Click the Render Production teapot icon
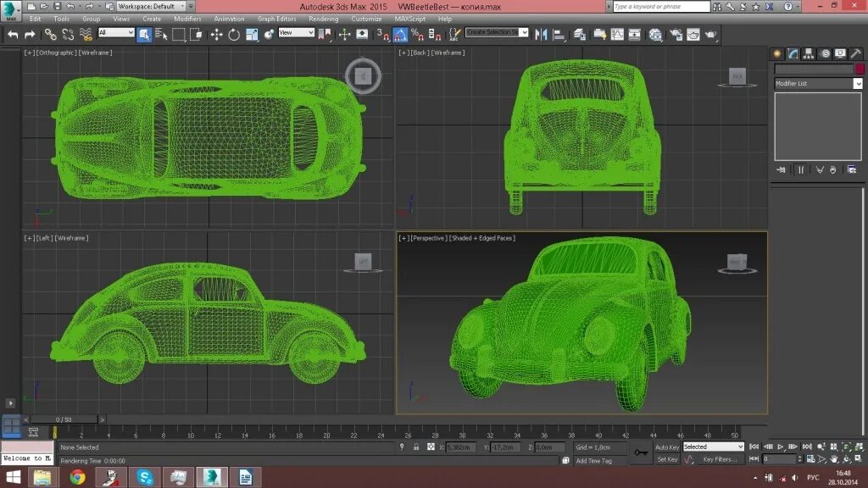 pos(711,34)
